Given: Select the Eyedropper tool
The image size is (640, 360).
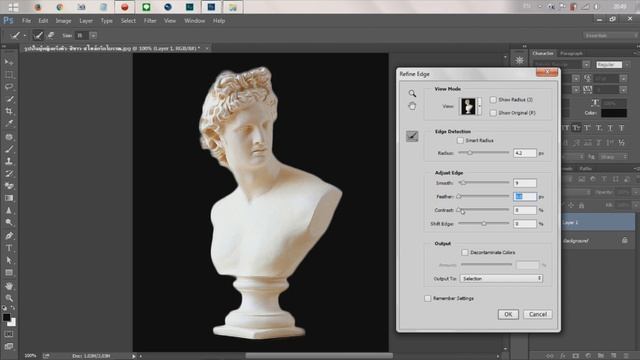Looking at the screenshot, I should point(9,123).
